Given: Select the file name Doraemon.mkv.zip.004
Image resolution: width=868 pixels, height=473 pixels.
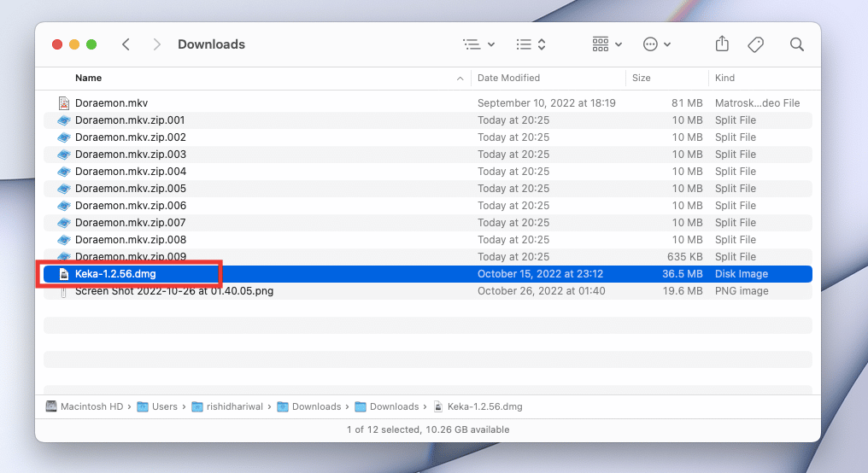Looking at the screenshot, I should (x=131, y=172).
